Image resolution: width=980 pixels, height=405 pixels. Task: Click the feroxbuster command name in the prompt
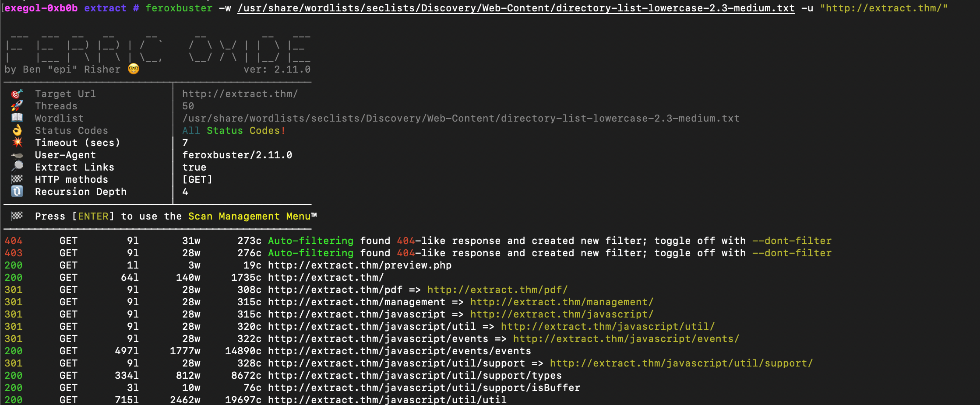click(x=179, y=8)
